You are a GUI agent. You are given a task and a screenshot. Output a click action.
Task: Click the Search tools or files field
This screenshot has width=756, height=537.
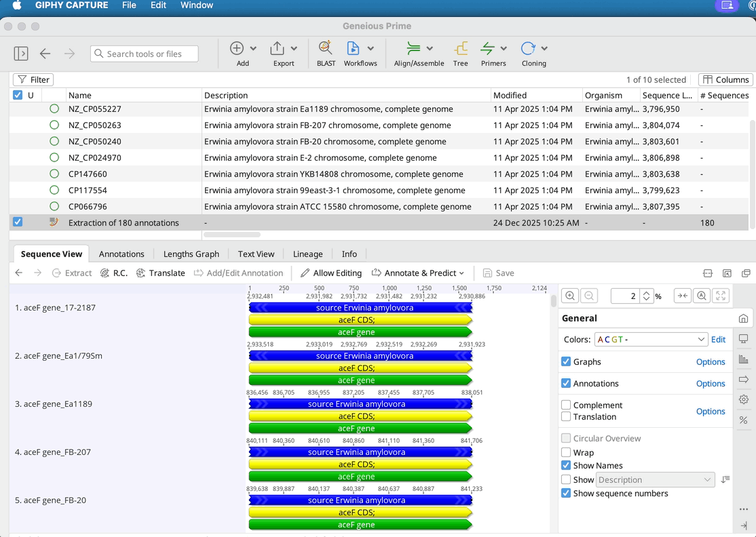[x=145, y=54]
